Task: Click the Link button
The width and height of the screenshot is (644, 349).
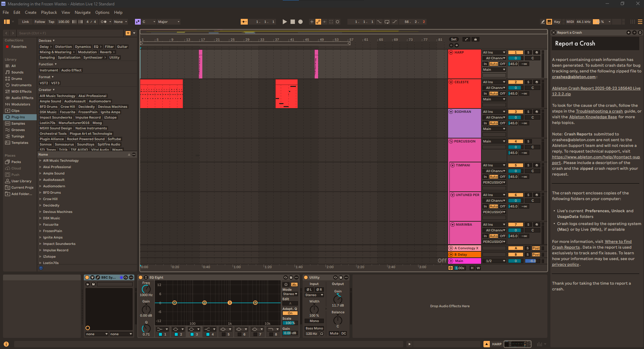Action: coord(26,22)
